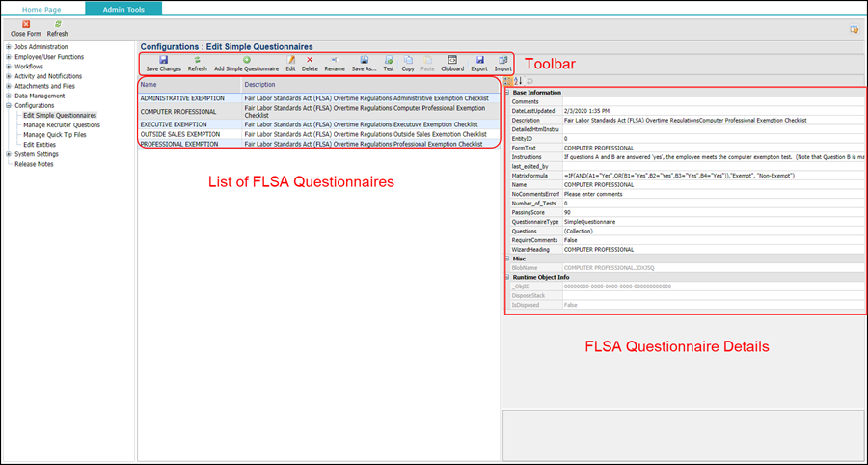Expand the Data Management node
This screenshot has height=465, width=868.
click(x=9, y=96)
